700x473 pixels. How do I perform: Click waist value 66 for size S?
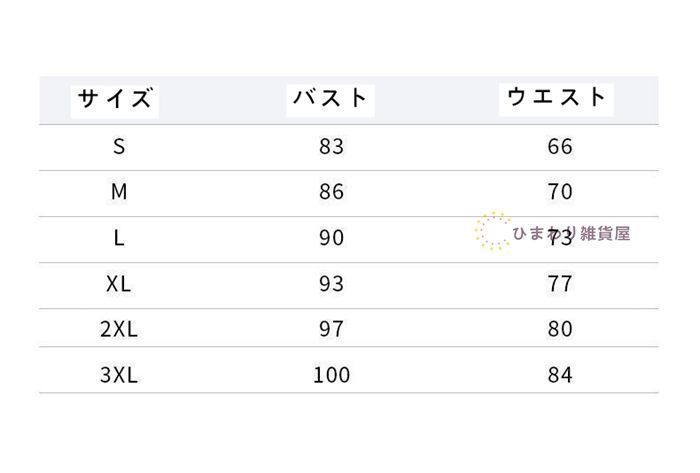point(560,147)
